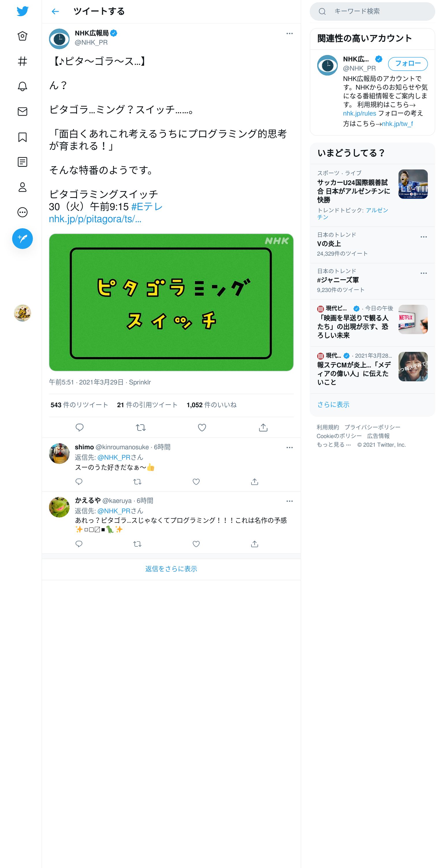Open Lists icon in sidebar
The image size is (443, 868).
(22, 162)
